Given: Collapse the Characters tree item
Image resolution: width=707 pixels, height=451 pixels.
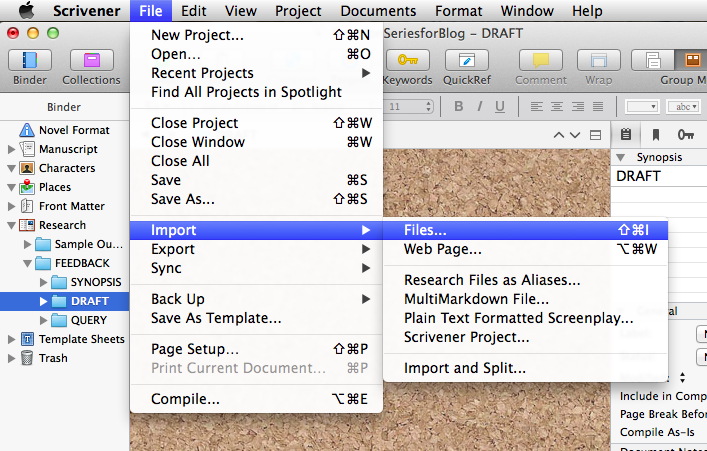Looking at the screenshot, I should pos(12,168).
